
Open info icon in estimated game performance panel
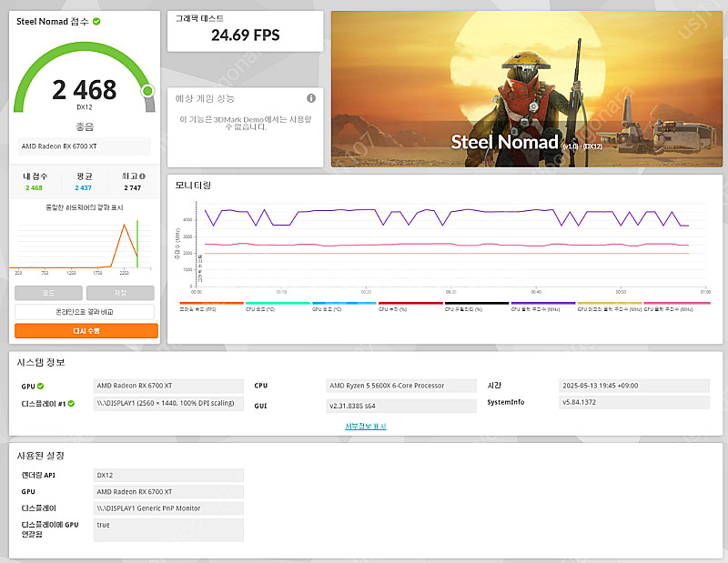coord(311,98)
